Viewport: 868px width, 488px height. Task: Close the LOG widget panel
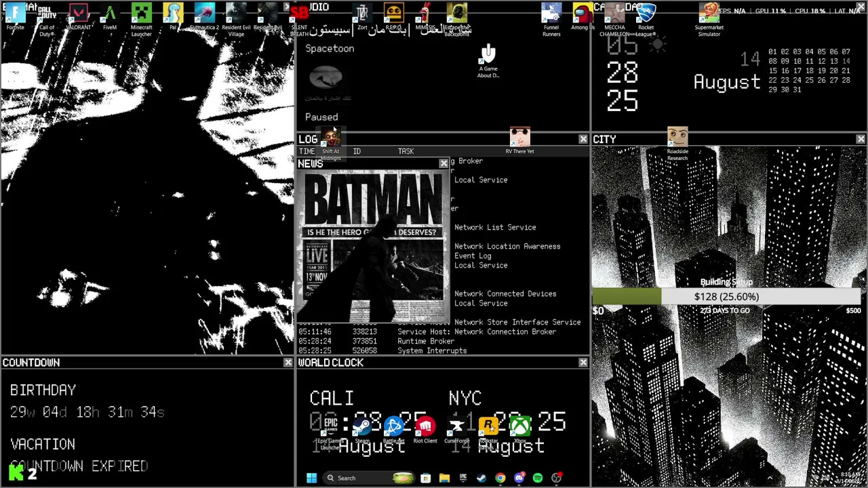[583, 139]
